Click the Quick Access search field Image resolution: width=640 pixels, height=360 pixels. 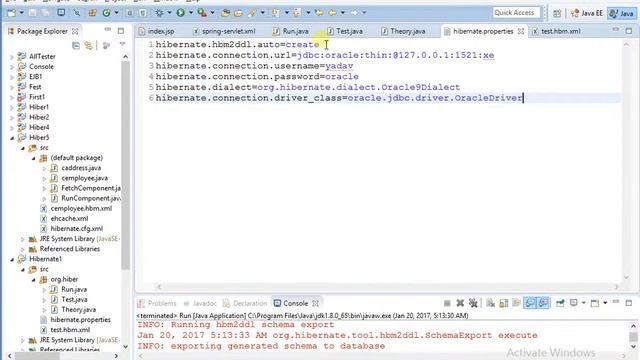click(516, 13)
